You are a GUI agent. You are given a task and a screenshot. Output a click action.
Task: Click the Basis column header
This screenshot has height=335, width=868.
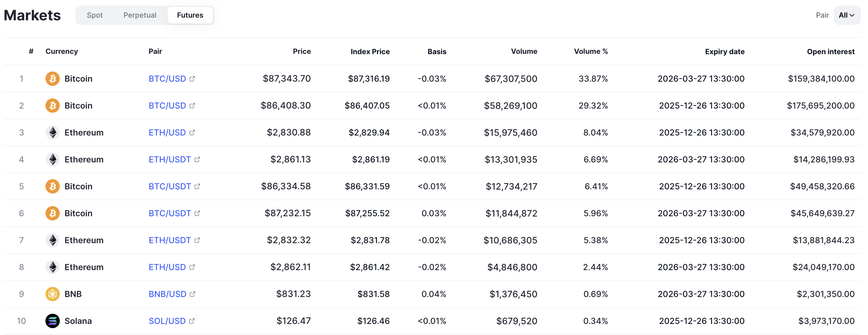point(437,52)
